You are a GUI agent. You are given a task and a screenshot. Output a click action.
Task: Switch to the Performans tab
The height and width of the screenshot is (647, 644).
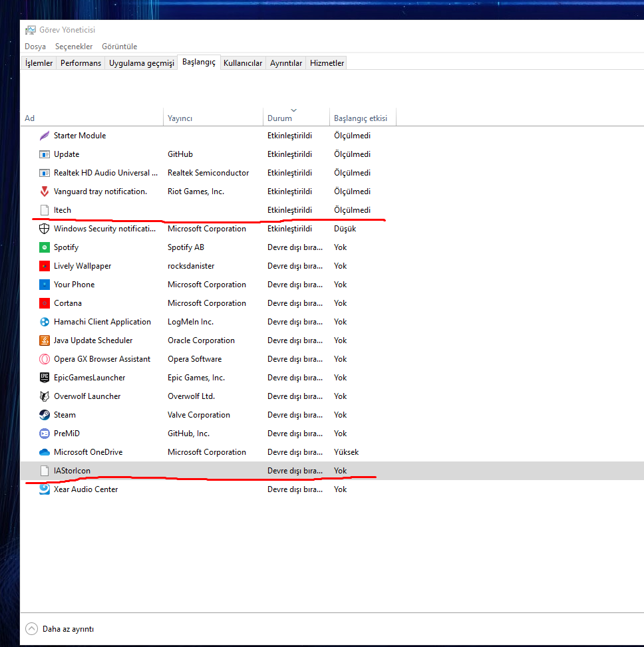(x=80, y=63)
